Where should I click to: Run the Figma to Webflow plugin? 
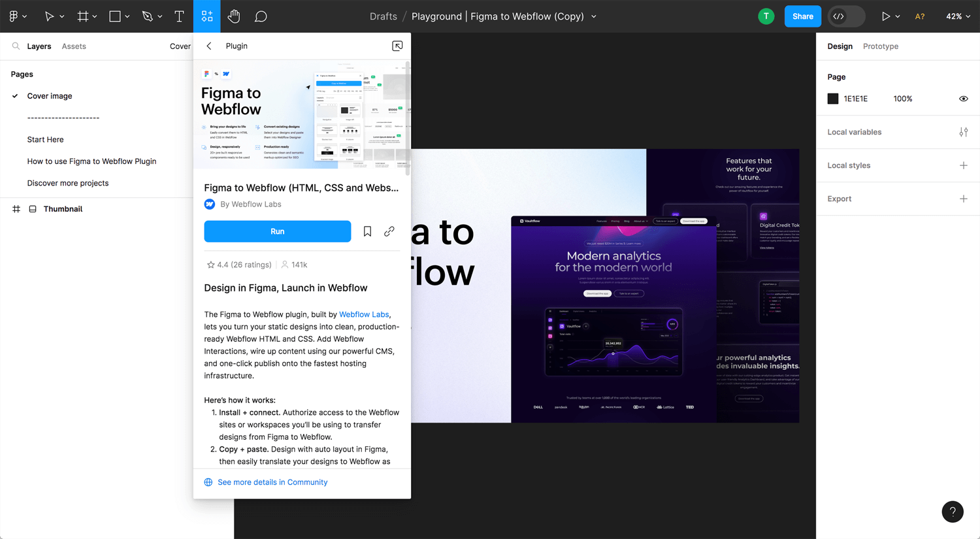[x=278, y=231]
